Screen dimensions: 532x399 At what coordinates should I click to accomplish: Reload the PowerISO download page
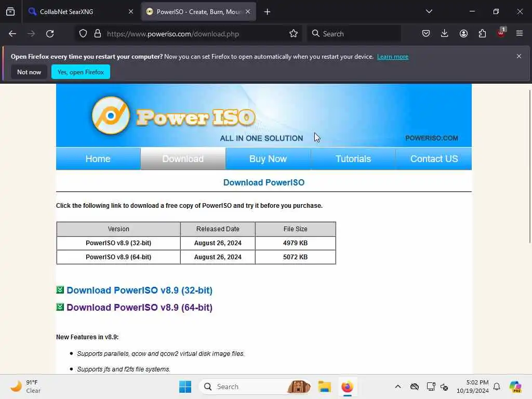[x=50, y=34]
